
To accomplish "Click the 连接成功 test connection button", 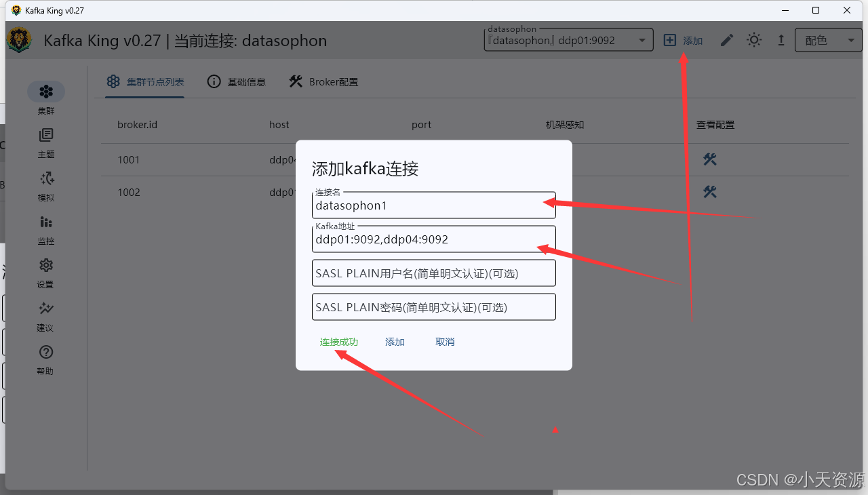I will [x=339, y=342].
